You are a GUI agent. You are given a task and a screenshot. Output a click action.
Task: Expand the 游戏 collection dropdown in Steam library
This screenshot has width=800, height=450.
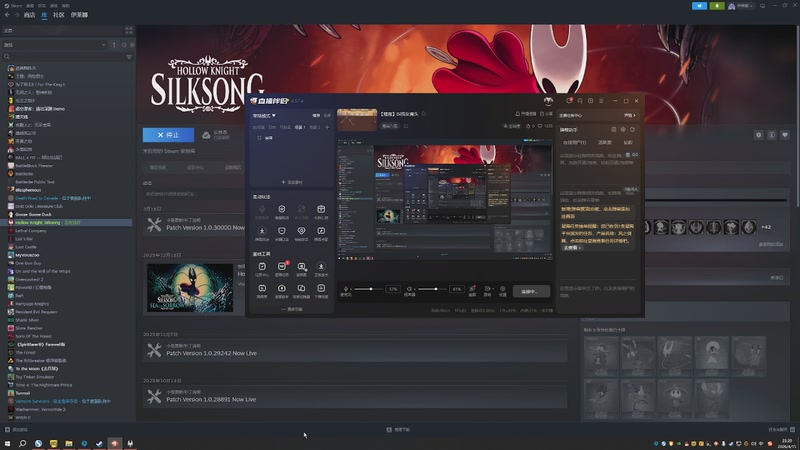click(x=54, y=45)
